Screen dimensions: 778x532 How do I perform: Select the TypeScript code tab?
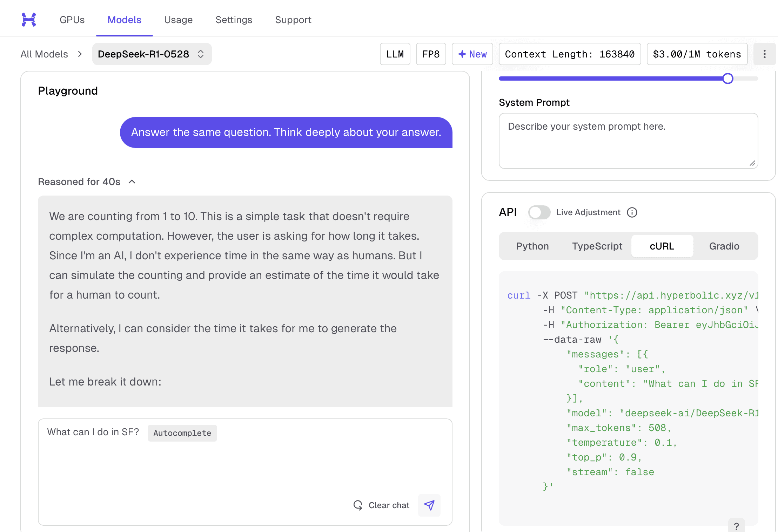597,246
